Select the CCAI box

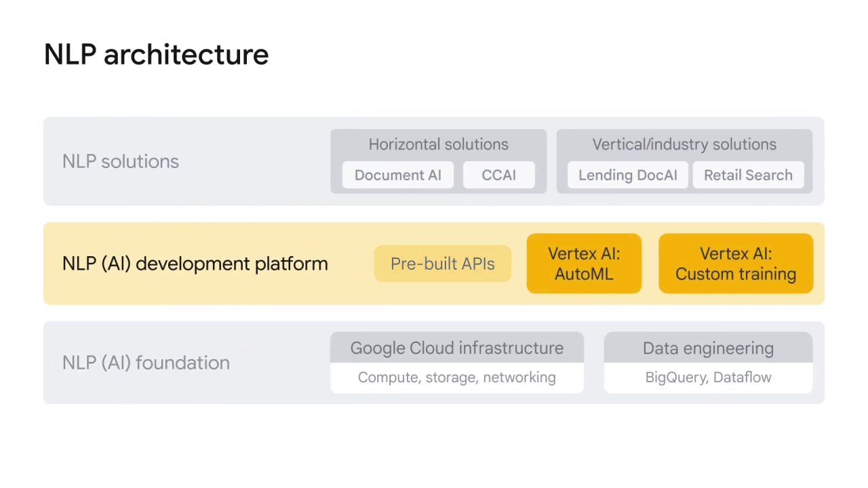point(499,175)
